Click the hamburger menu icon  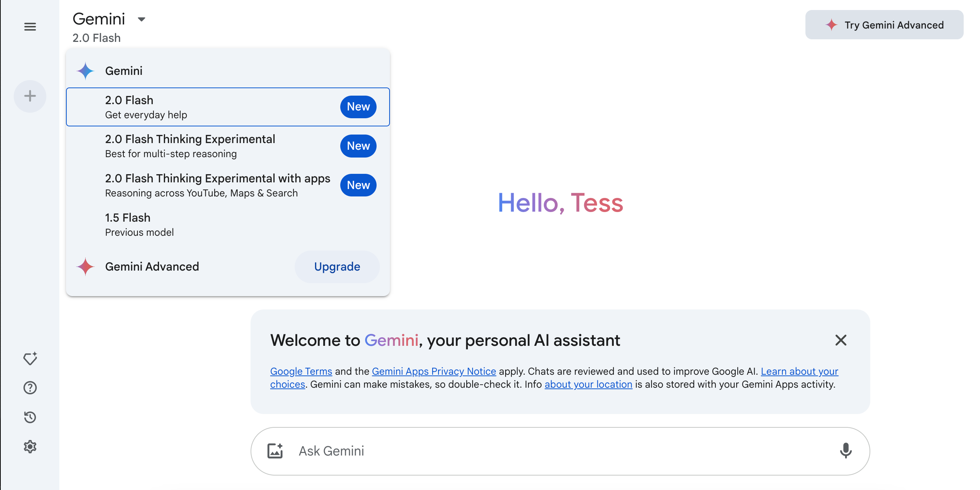click(29, 26)
